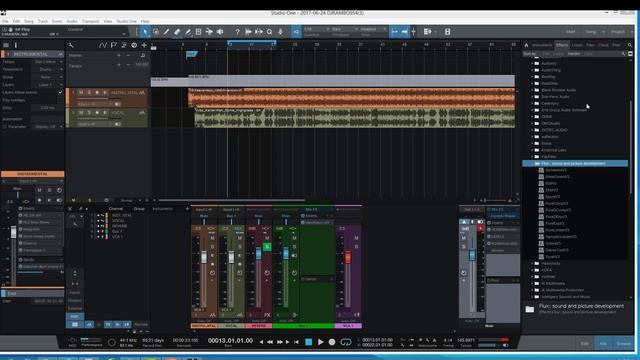Expand the Black Rooster Audio folder
The image size is (640, 360).
click(x=532, y=90)
